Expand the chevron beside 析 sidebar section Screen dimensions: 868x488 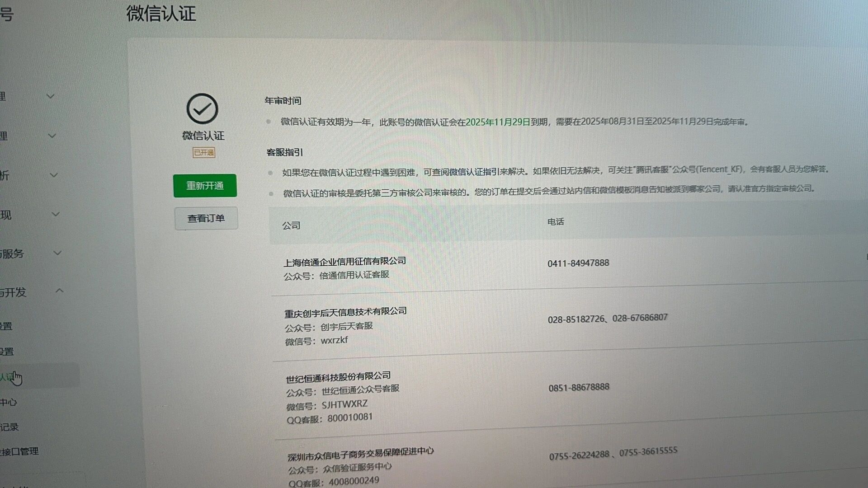(x=53, y=175)
